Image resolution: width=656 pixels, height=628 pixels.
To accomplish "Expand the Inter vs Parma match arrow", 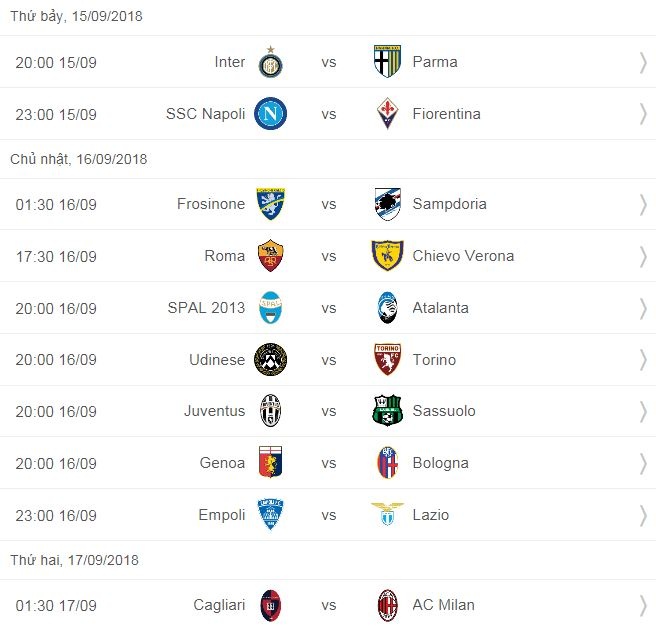I will point(643,62).
